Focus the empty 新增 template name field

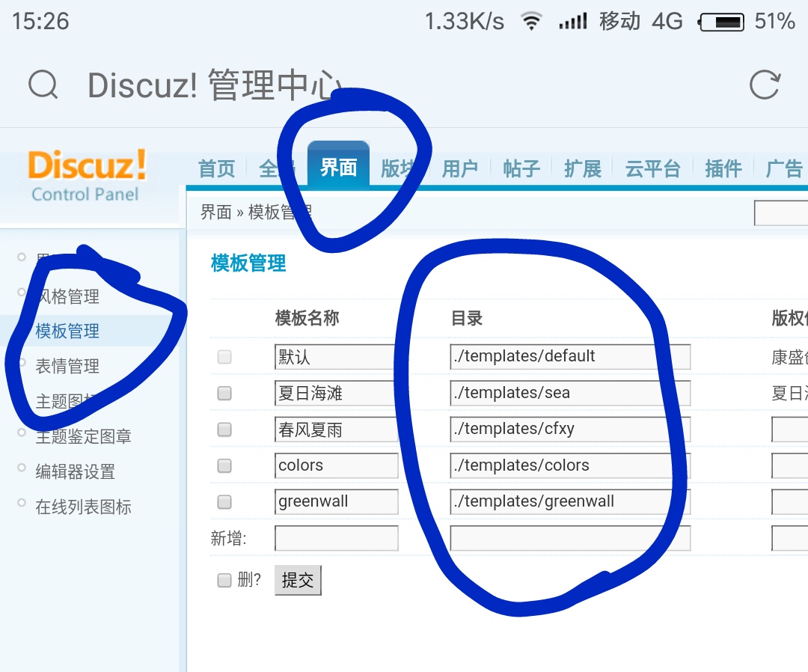coord(336,538)
